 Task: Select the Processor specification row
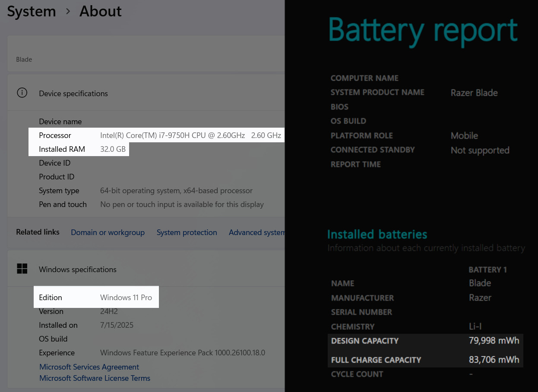pyautogui.click(x=157, y=135)
